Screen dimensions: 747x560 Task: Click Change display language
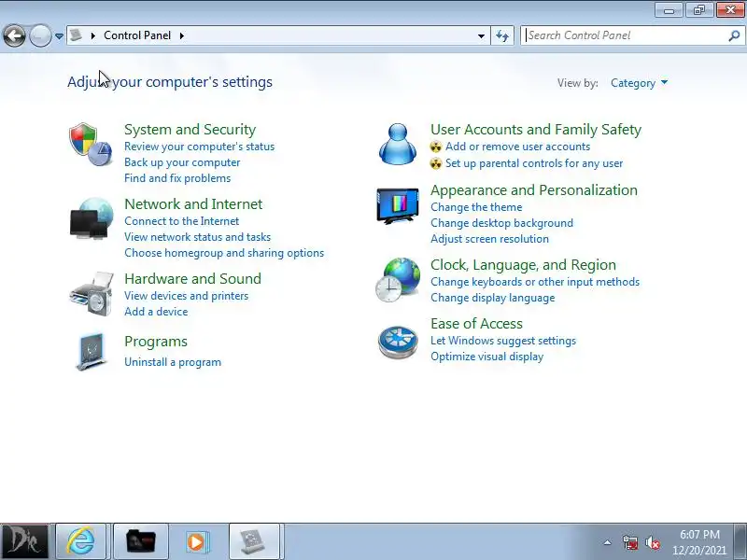[x=493, y=298]
